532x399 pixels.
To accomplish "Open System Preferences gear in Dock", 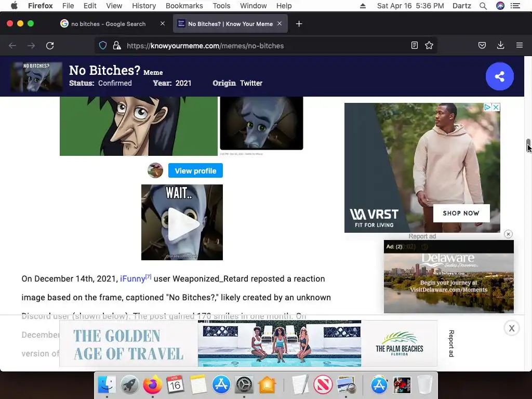I will [x=244, y=385].
